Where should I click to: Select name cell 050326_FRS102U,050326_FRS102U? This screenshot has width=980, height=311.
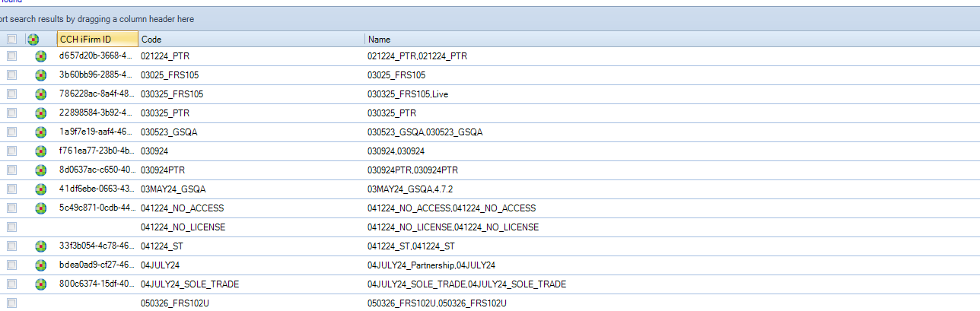[672, 303]
